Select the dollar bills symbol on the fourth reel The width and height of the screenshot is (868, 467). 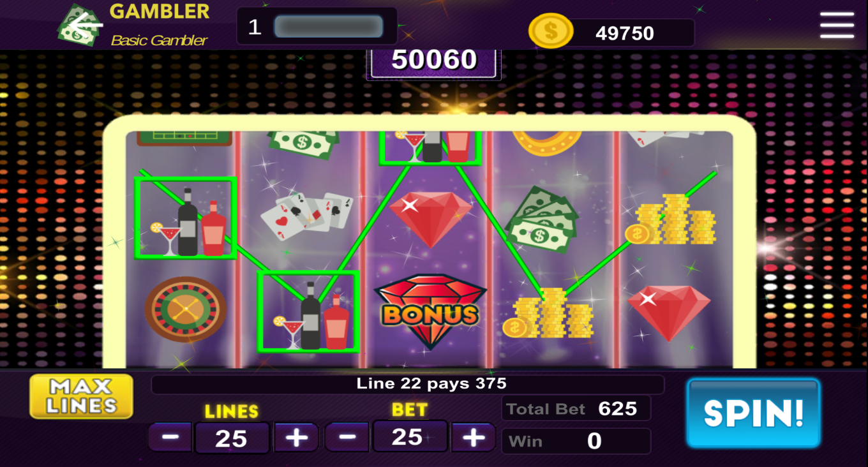[x=542, y=219]
